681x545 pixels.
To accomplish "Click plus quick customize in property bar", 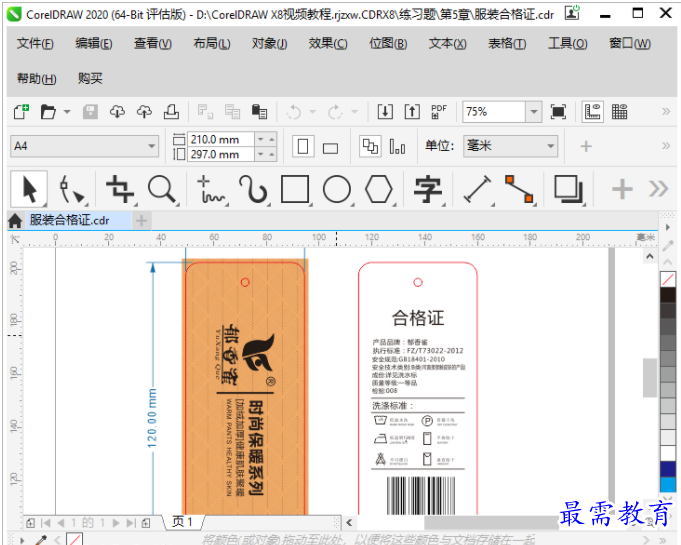I will tap(586, 146).
